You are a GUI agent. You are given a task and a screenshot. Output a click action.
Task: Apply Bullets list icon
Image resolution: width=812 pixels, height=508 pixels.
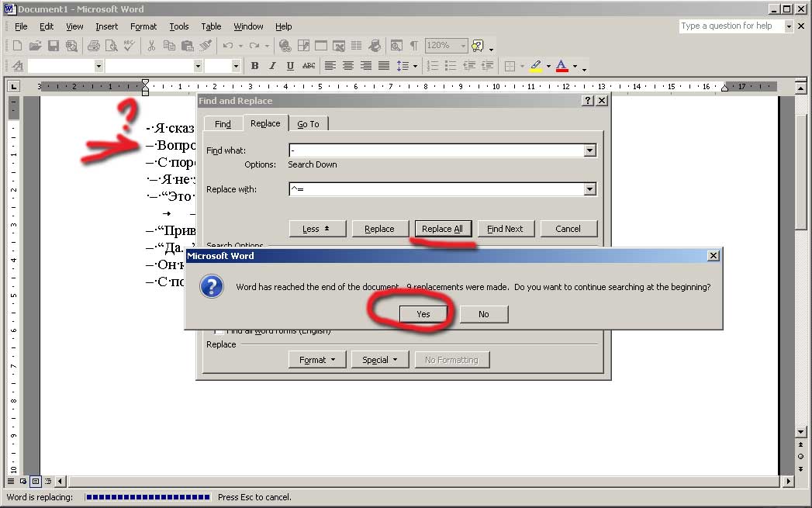(x=451, y=66)
